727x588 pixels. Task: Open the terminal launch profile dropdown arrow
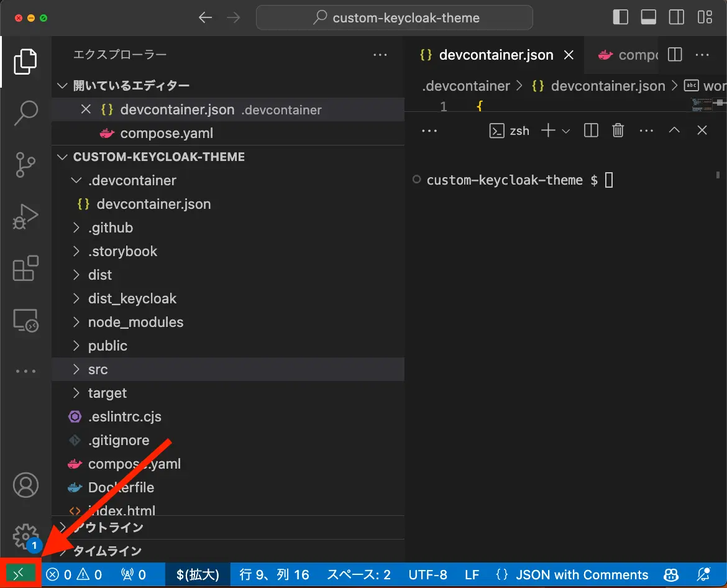(566, 131)
